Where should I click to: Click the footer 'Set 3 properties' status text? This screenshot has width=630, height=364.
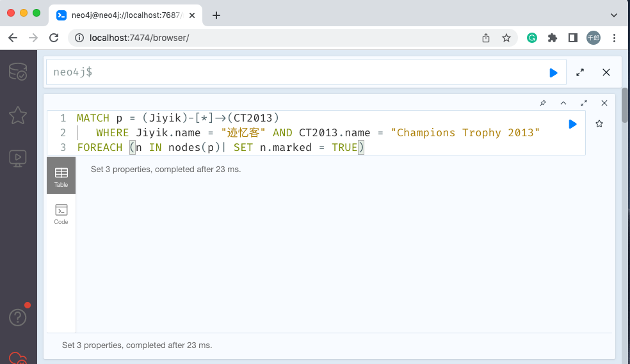click(137, 345)
